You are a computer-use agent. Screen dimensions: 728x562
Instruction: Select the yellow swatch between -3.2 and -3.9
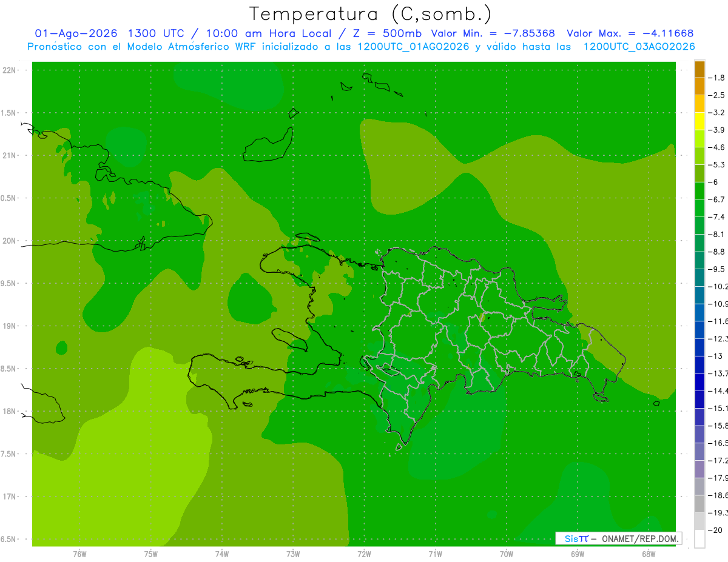pos(699,121)
